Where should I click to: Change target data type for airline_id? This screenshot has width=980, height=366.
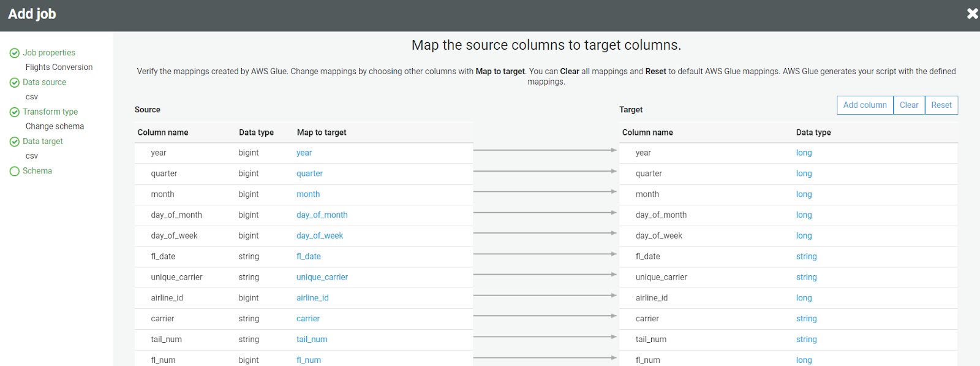tap(804, 298)
